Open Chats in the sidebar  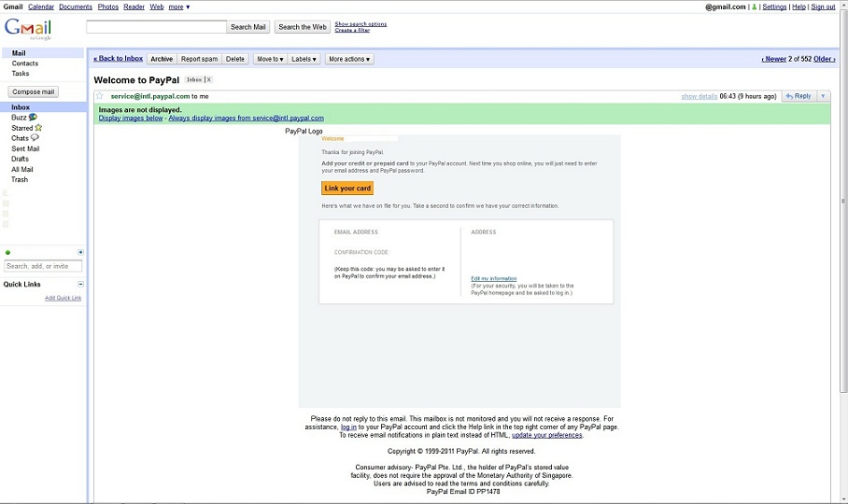[25, 138]
